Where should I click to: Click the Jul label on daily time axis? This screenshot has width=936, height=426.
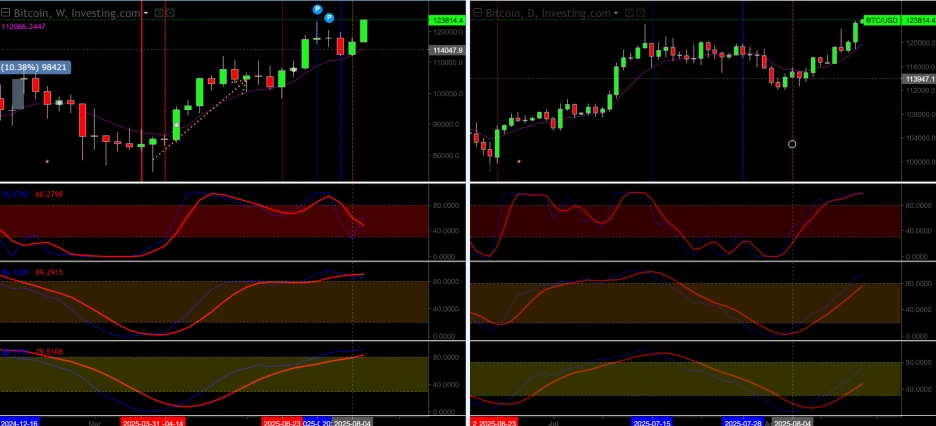(x=553, y=422)
